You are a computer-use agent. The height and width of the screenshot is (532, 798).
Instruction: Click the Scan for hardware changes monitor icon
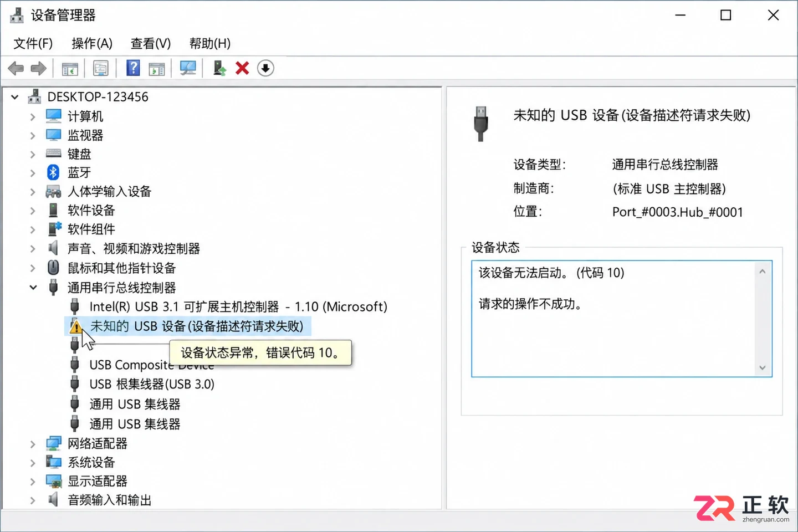188,68
